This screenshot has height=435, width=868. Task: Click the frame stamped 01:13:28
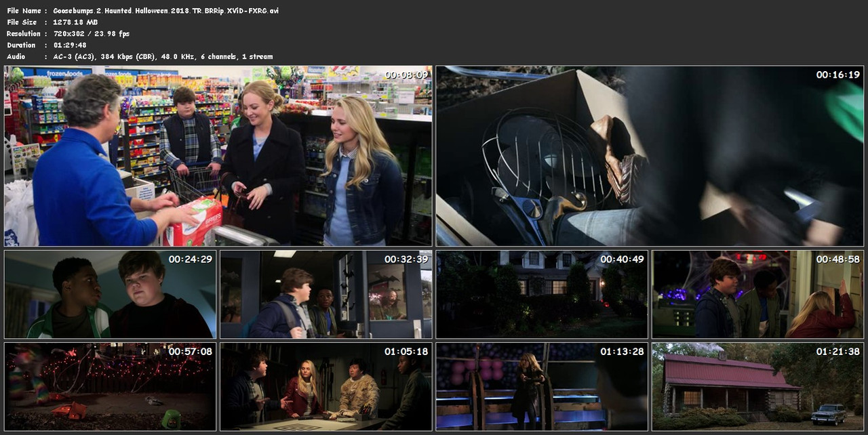tap(542, 387)
